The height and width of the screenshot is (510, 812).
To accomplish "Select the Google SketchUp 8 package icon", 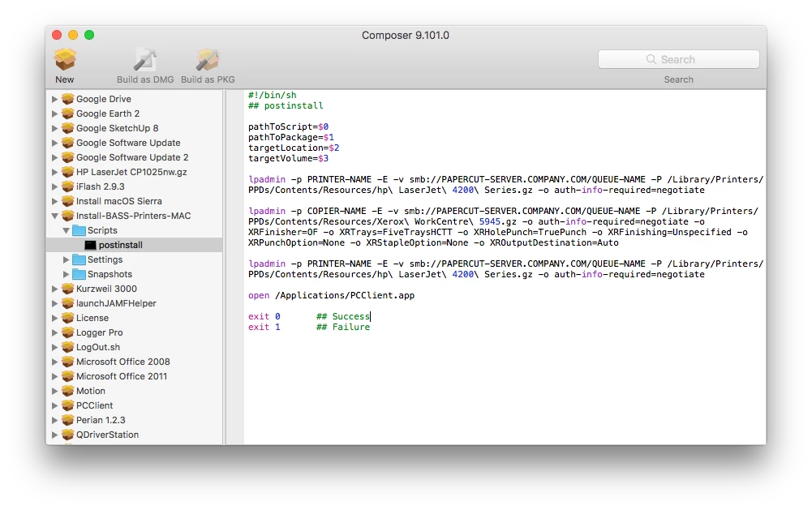I will coord(68,128).
